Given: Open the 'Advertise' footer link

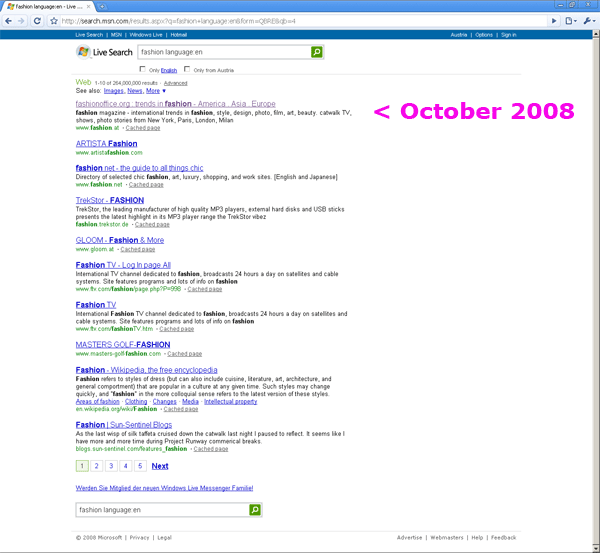Looking at the screenshot, I should pyautogui.click(x=409, y=538).
